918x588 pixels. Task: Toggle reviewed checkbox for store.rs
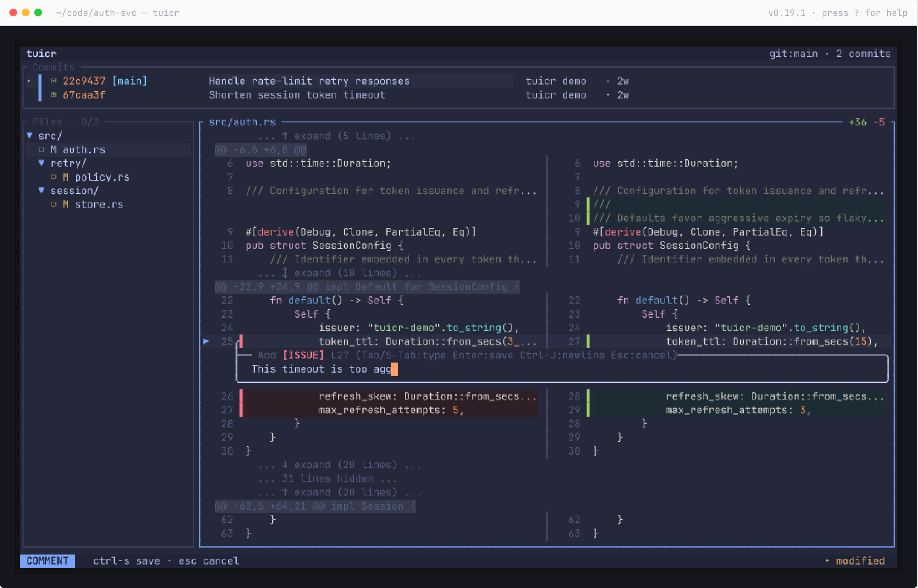[x=54, y=204]
